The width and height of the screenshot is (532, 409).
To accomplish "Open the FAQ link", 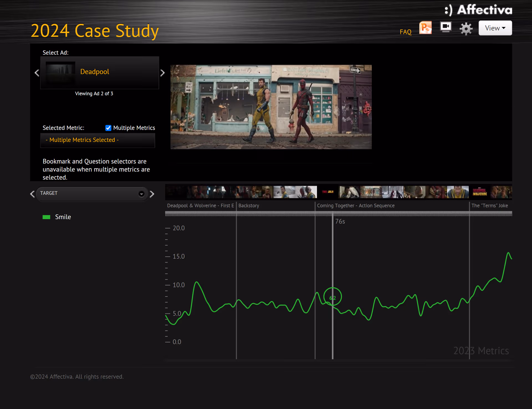I will tap(405, 32).
